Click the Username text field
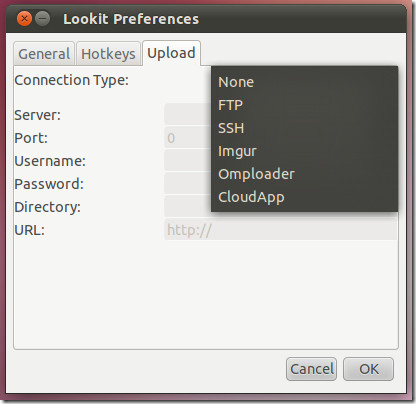 point(188,160)
